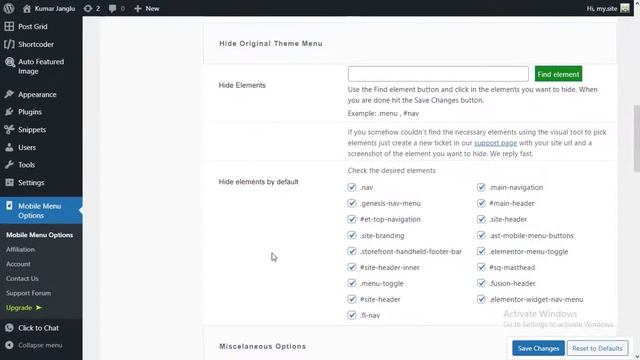The height and width of the screenshot is (360, 640).
Task: Click the WordPress logo icon
Action: point(9,8)
